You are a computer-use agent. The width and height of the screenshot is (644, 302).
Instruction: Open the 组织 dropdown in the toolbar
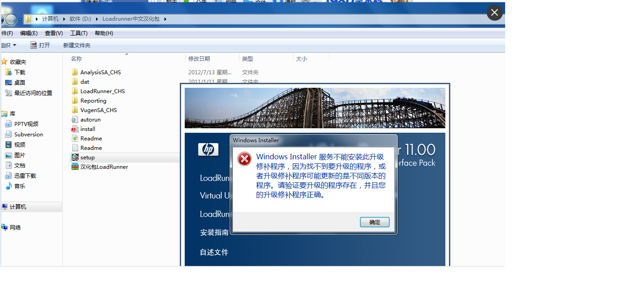click(9, 45)
